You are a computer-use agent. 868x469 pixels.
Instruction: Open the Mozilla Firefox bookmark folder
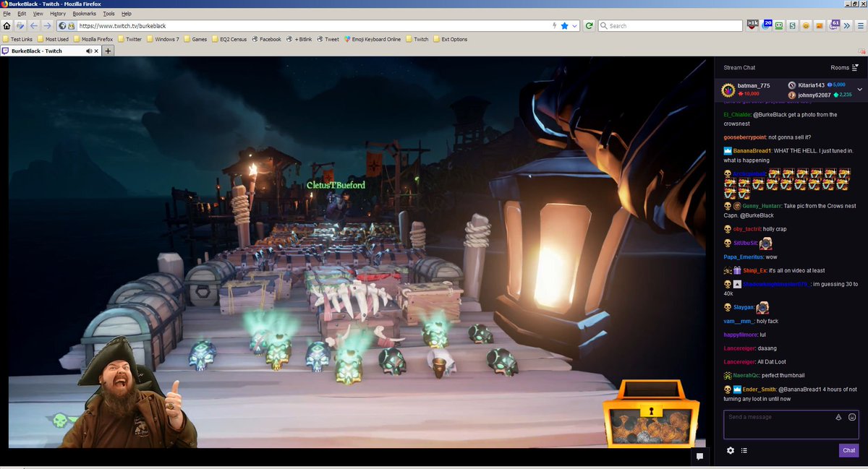[x=93, y=39]
